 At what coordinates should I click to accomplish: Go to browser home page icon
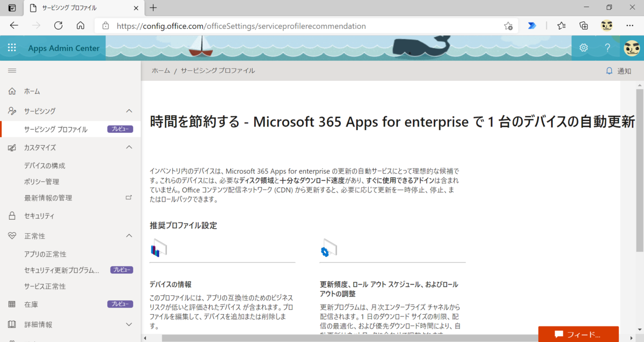click(80, 26)
